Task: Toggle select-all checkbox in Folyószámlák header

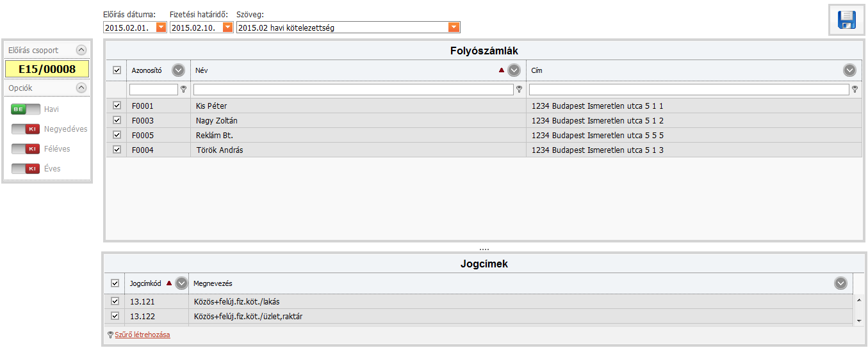Action: coord(117,70)
